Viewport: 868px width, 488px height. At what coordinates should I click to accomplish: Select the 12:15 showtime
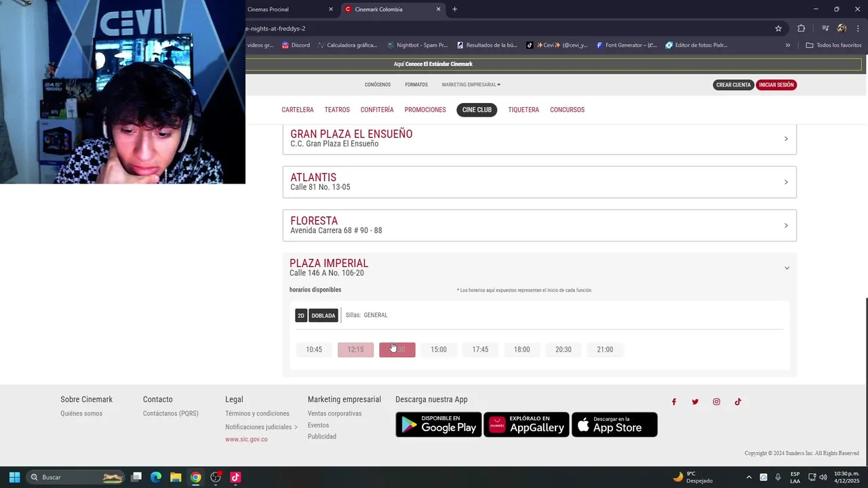(355, 350)
